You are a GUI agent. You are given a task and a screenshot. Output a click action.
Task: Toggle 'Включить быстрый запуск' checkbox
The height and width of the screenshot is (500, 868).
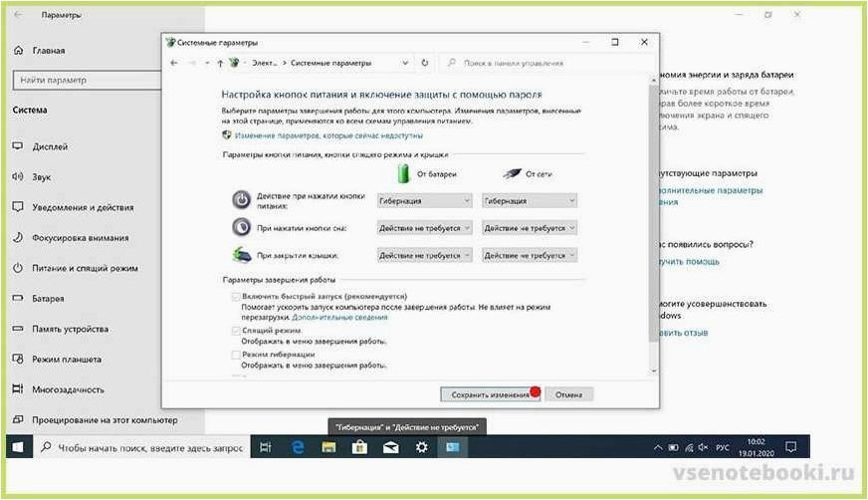coord(236,297)
